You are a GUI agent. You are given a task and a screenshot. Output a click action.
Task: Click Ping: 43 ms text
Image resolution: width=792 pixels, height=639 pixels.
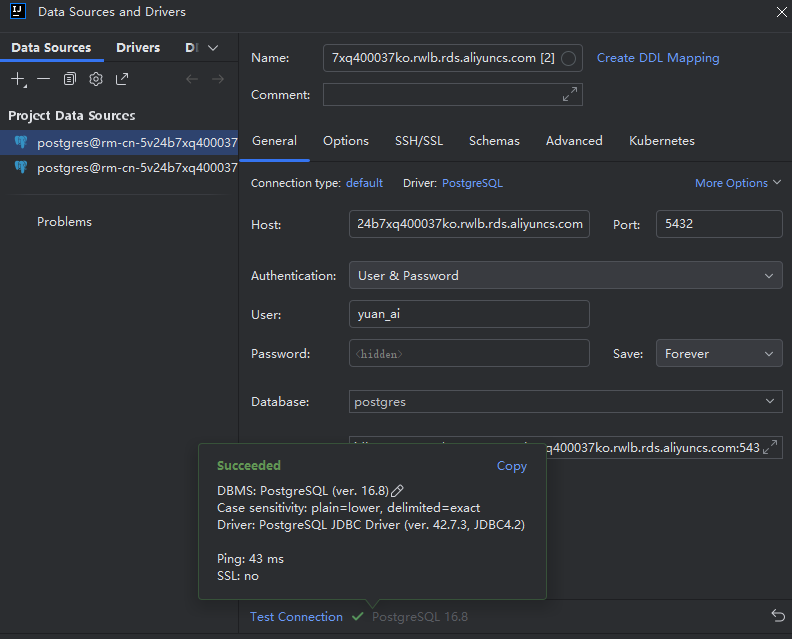coord(250,559)
